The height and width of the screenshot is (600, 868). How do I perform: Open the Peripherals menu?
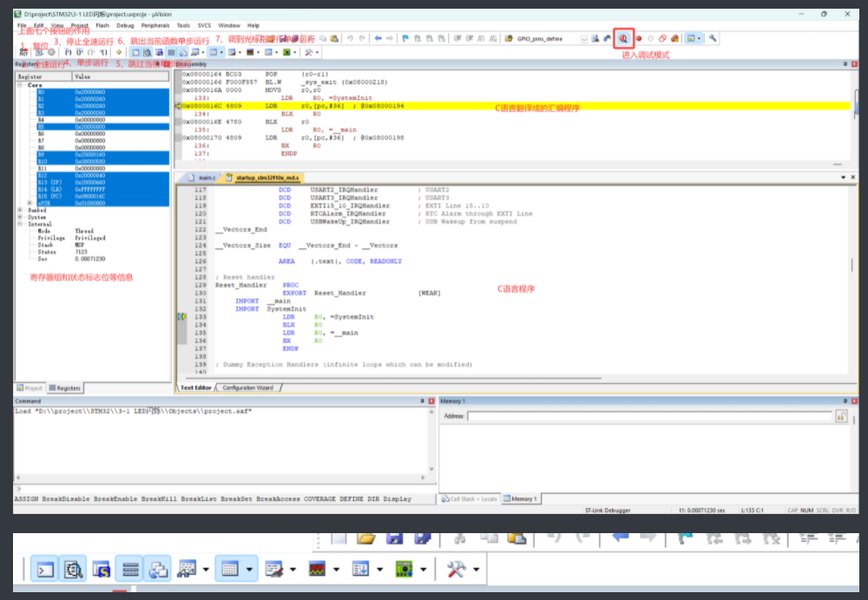155,25
